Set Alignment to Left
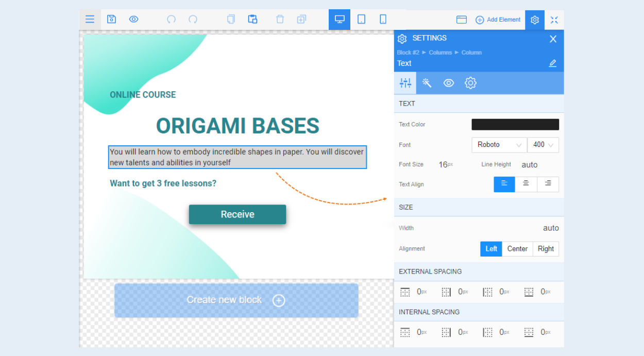Viewport: 644px width, 356px height. coord(492,249)
